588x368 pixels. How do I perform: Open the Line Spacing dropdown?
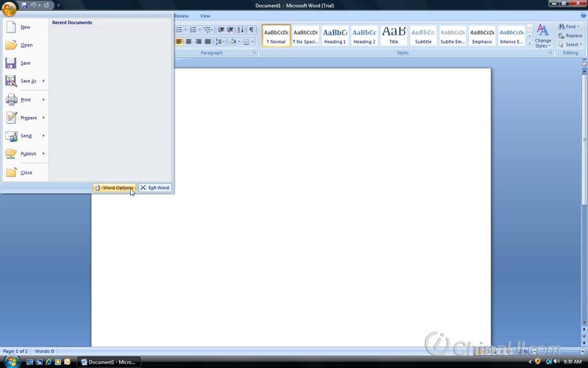coord(220,42)
